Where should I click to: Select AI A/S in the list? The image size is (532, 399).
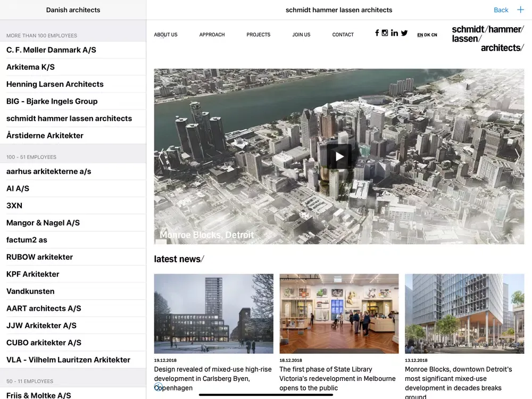click(73, 189)
